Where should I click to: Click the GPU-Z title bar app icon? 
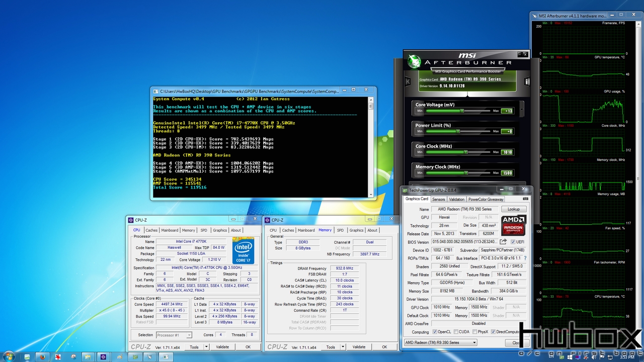(x=406, y=191)
